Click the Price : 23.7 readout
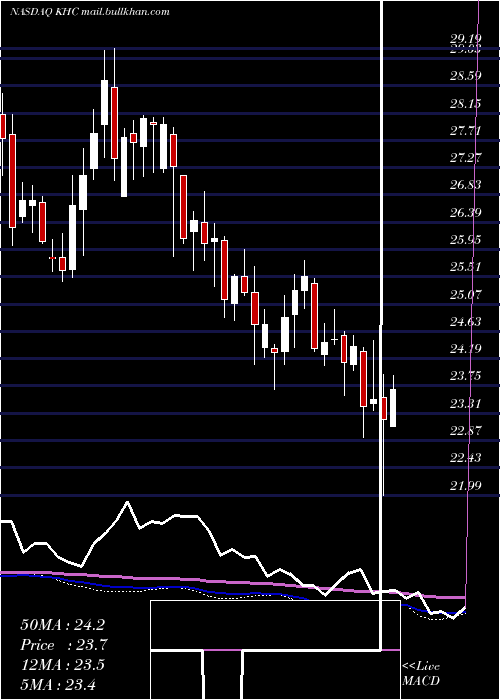Image resolution: width=500 pixels, height=700 pixels. (62, 645)
